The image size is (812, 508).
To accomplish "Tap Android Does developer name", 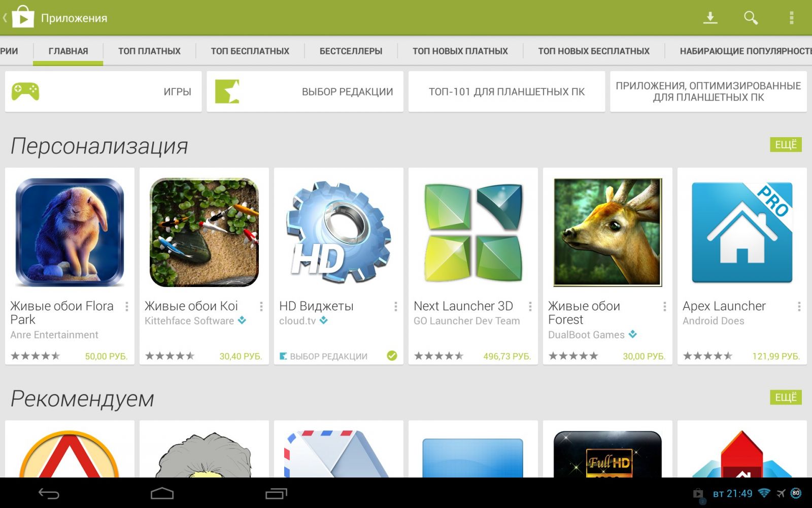I will pyautogui.click(x=714, y=321).
